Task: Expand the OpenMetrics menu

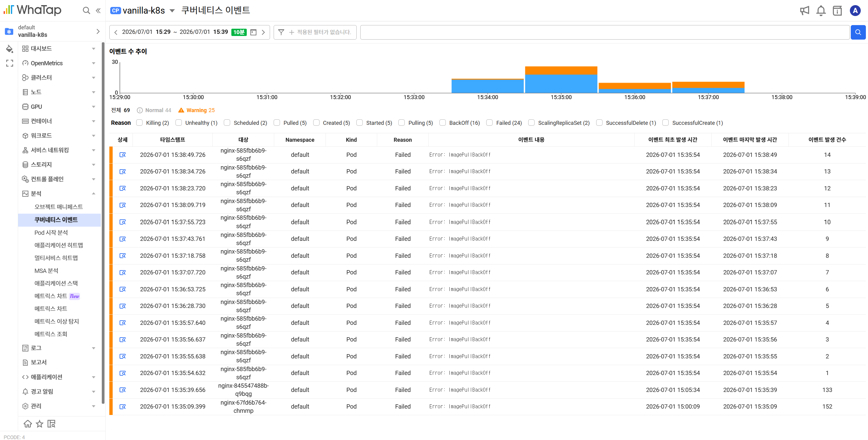Action: [93, 63]
